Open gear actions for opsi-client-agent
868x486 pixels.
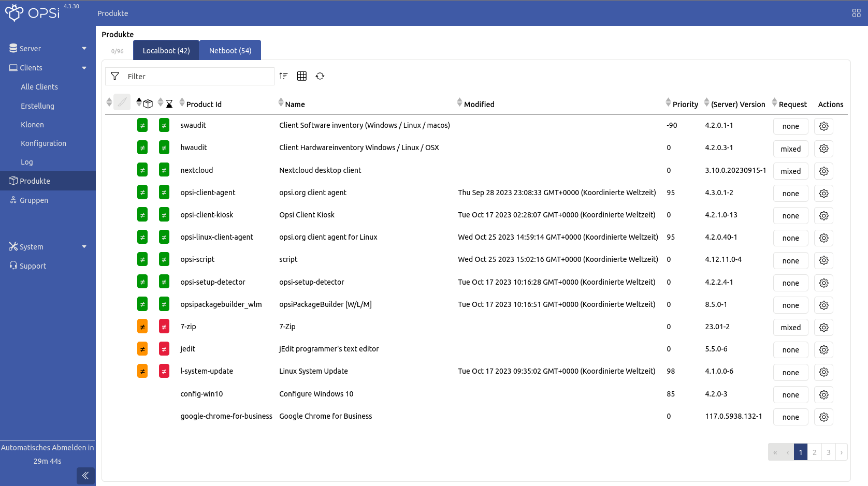(823, 194)
